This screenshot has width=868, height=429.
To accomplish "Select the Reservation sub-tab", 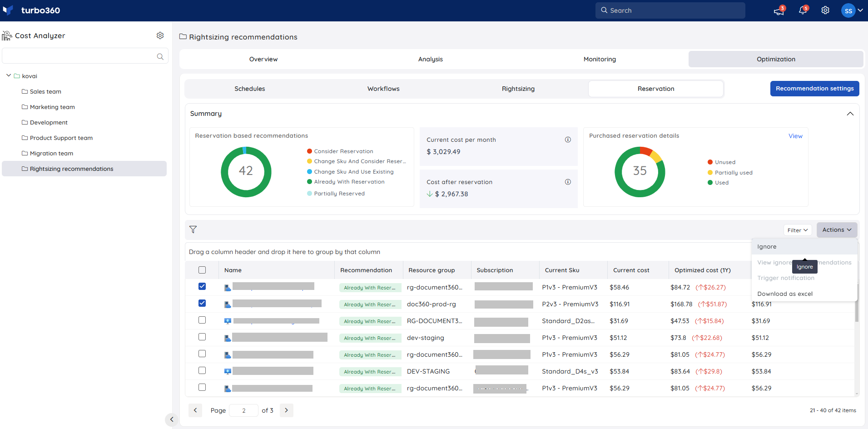I will click(656, 89).
